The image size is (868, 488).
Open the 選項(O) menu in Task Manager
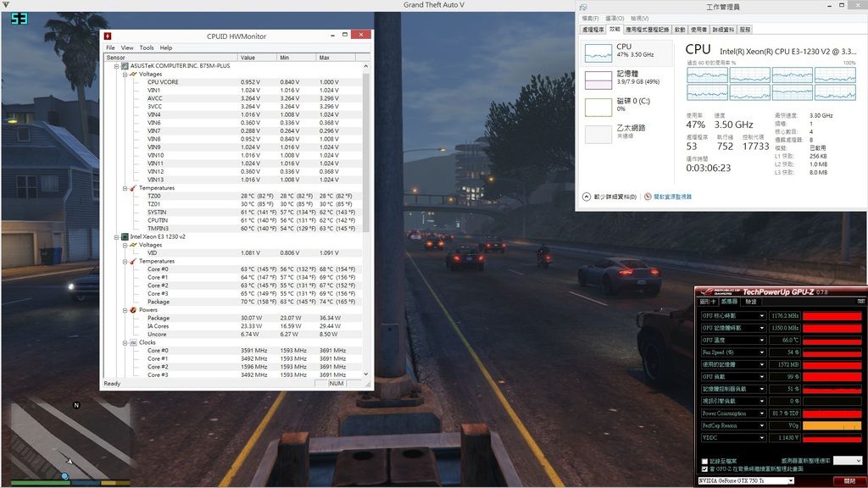click(x=615, y=19)
